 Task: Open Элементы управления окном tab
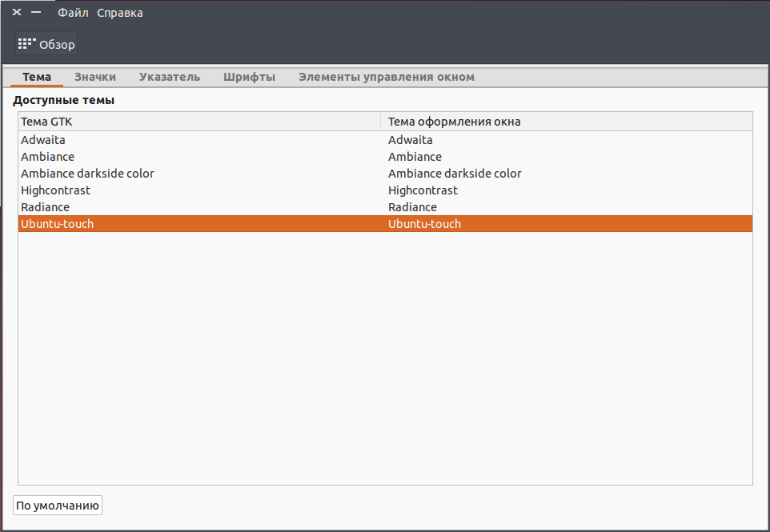pos(387,77)
